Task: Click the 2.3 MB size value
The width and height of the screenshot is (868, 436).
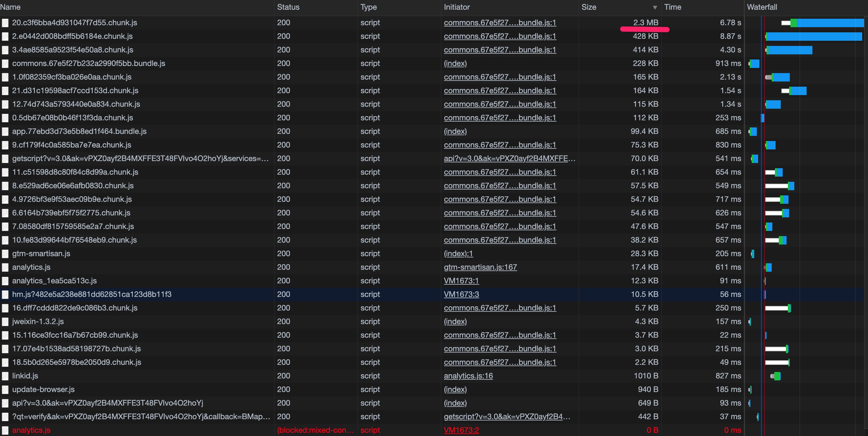Action: tap(645, 23)
